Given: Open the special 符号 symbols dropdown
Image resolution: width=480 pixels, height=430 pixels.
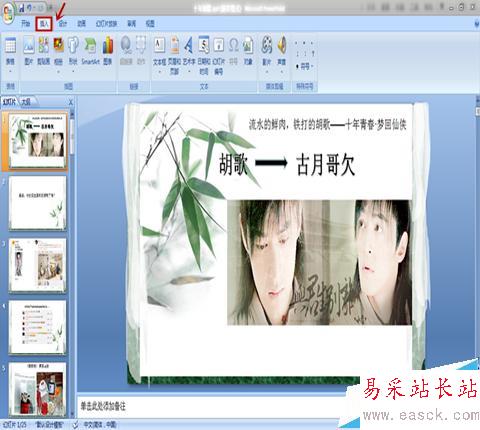Looking at the screenshot, I should (305, 66).
